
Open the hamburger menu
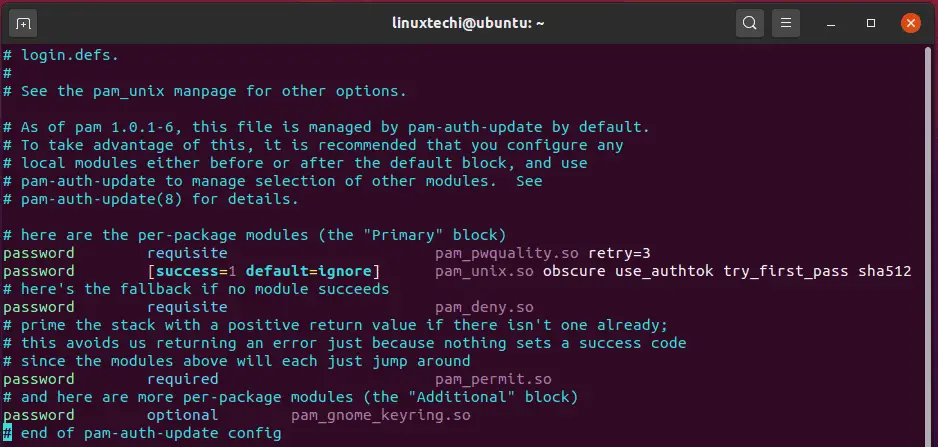point(787,22)
